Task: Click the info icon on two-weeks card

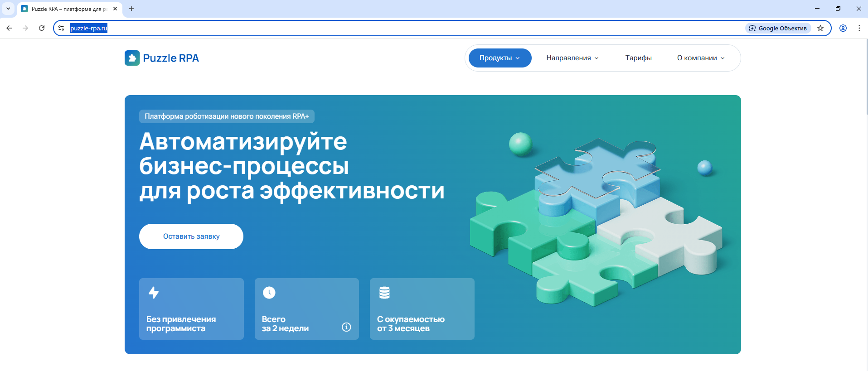Action: [346, 327]
